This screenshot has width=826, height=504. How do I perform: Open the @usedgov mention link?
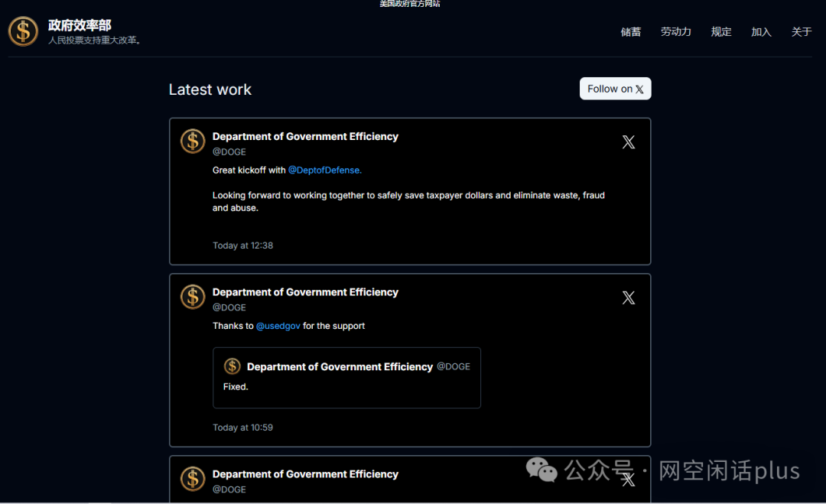pyautogui.click(x=278, y=326)
